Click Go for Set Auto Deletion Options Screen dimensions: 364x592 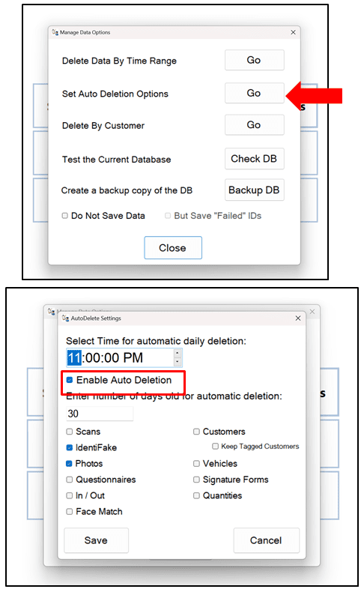[254, 93]
